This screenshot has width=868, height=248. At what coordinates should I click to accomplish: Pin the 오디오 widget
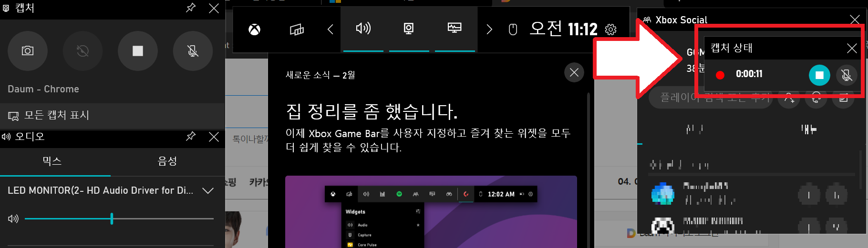click(191, 137)
